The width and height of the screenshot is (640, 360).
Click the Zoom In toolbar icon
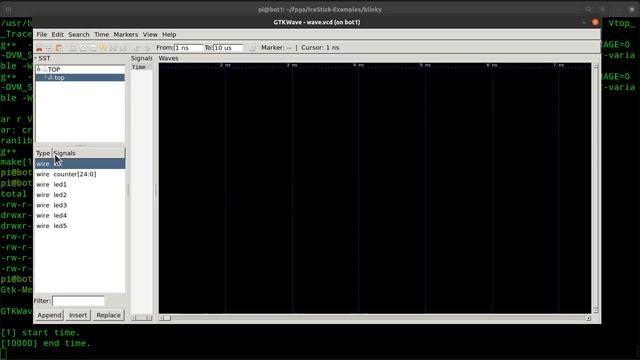[x=83, y=48]
